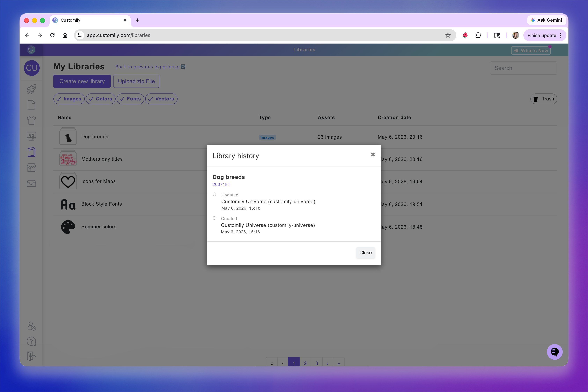Close the Library history dialog with X

tap(373, 154)
